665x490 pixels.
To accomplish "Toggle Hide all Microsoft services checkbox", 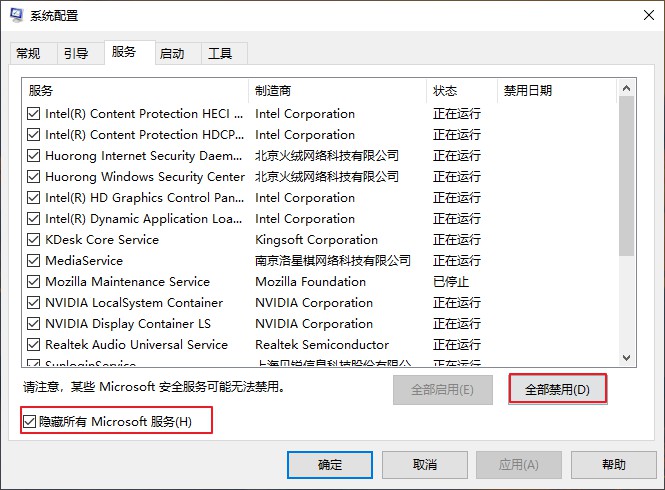I will coord(29,421).
